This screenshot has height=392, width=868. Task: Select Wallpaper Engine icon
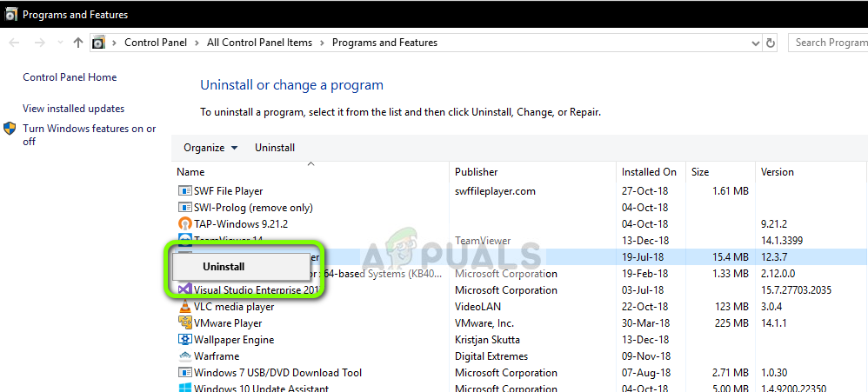point(184,340)
